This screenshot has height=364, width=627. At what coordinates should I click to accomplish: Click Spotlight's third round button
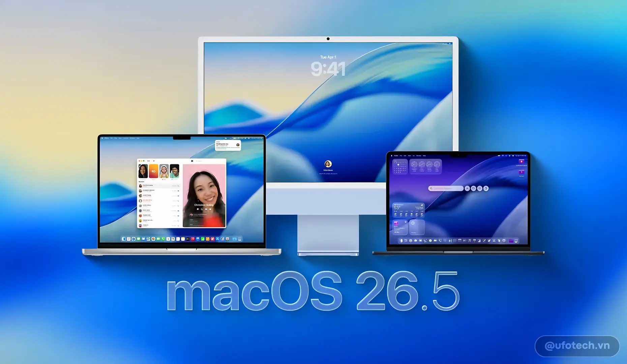[480, 188]
